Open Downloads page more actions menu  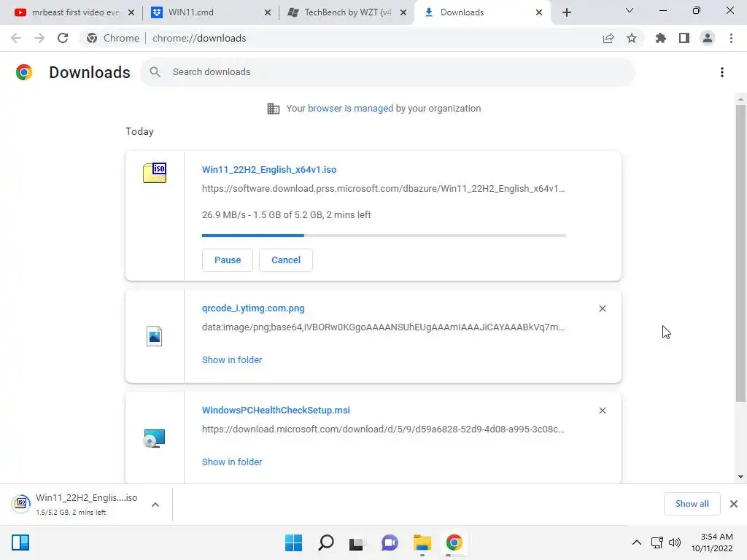click(722, 72)
